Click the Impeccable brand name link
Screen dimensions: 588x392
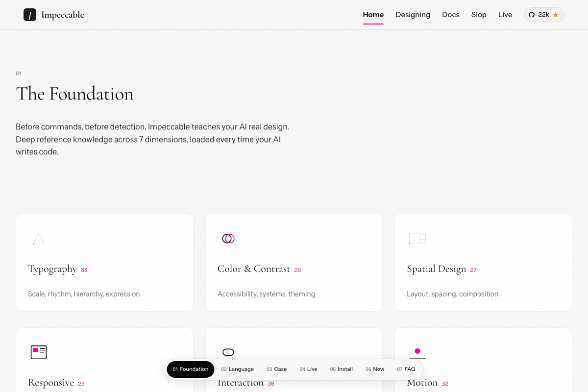(x=63, y=15)
